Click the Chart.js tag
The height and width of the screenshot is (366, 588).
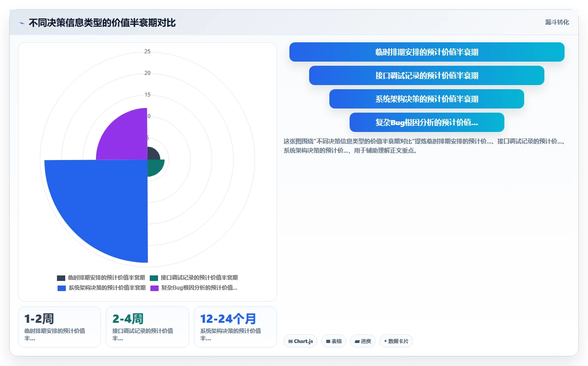(300, 341)
